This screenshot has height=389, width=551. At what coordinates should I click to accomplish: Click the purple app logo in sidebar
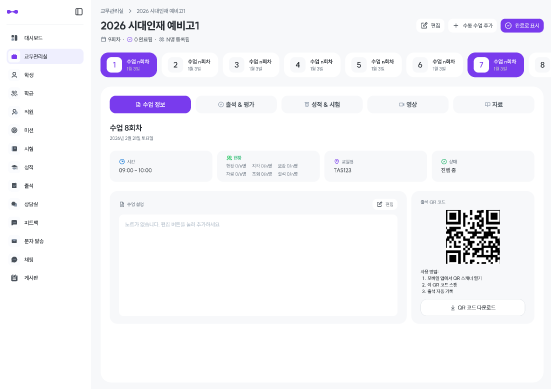pos(13,12)
